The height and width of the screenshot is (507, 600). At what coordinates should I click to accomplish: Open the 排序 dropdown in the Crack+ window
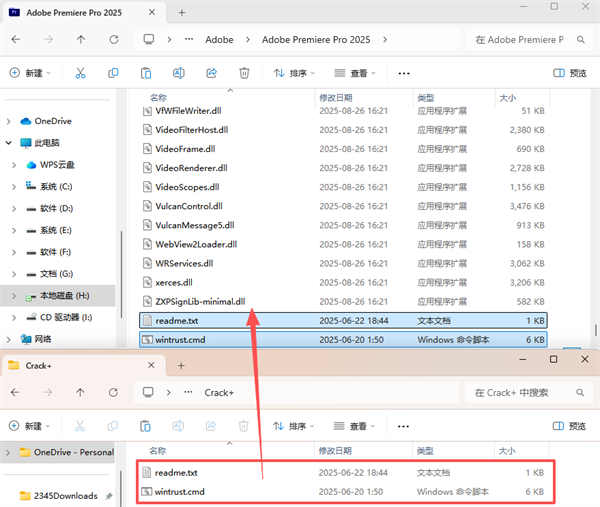pyautogui.click(x=293, y=426)
